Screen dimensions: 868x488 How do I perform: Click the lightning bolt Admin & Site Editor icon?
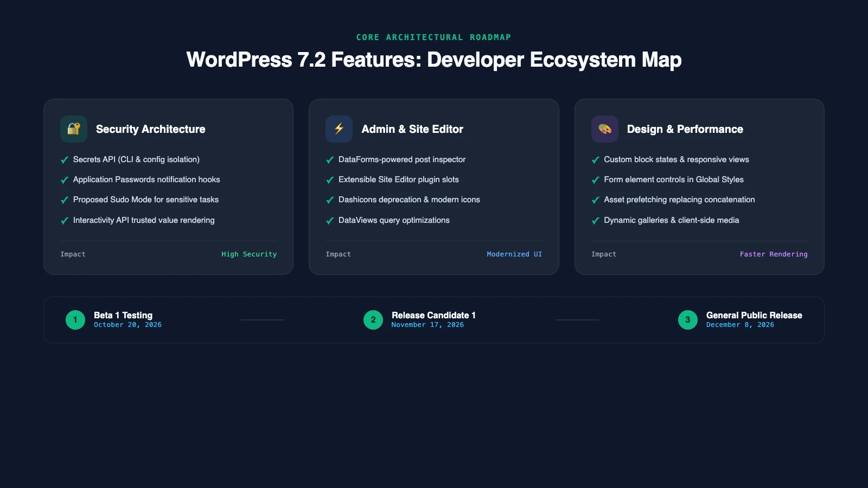(339, 129)
